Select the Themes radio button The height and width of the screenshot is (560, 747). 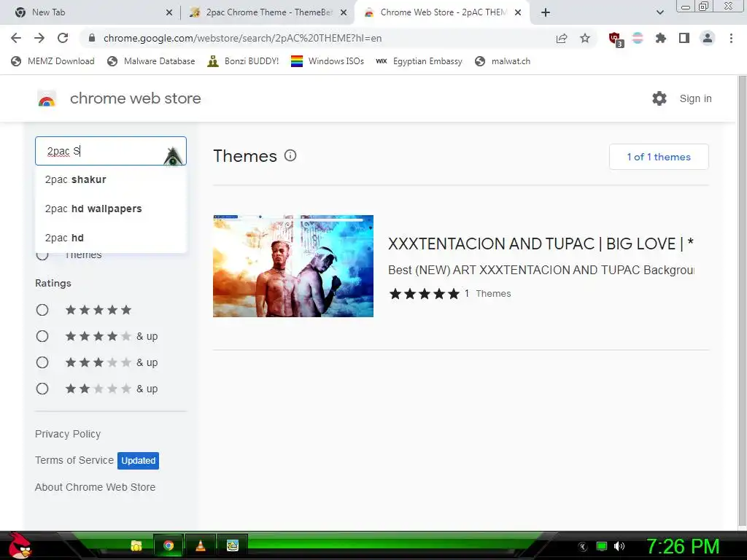coord(42,254)
